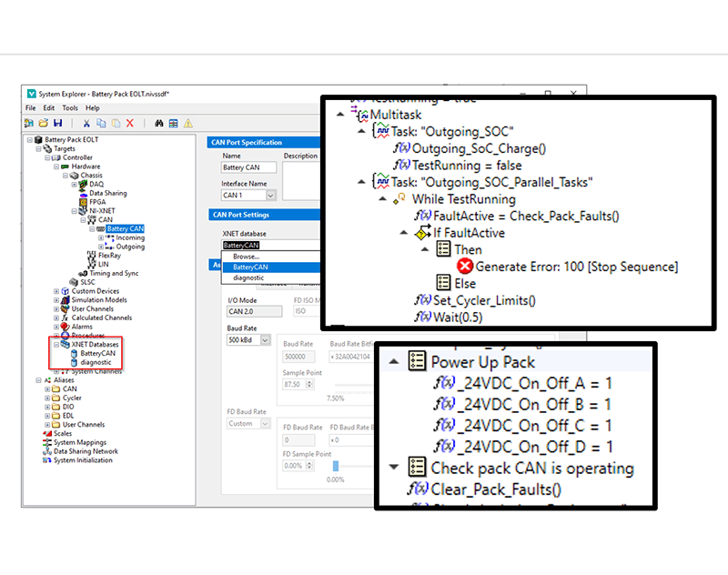Click the table view toolbar icon
Viewport: 728px width, 575px height.
173,123
